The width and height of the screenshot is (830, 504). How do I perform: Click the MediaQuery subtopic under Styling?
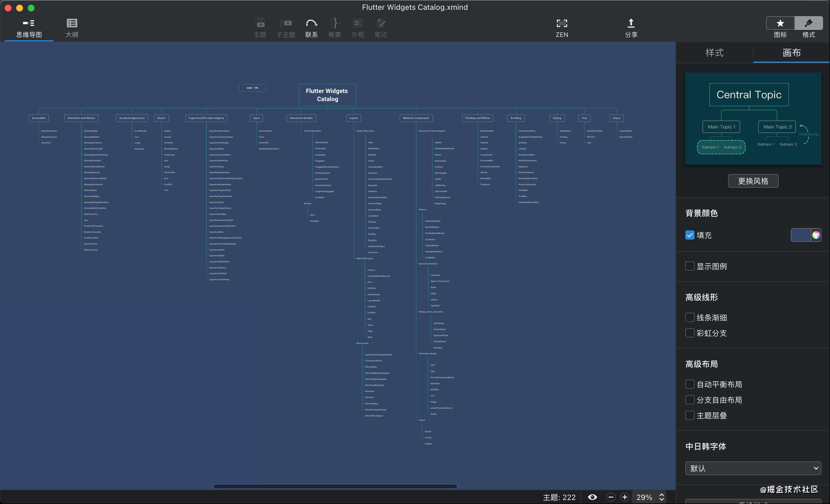tap(565, 131)
